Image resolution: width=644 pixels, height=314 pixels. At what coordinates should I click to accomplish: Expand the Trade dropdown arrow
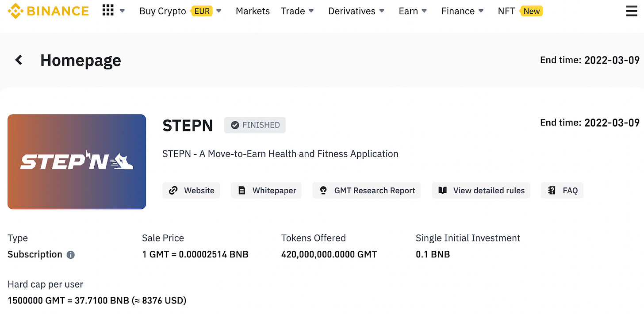point(311,11)
